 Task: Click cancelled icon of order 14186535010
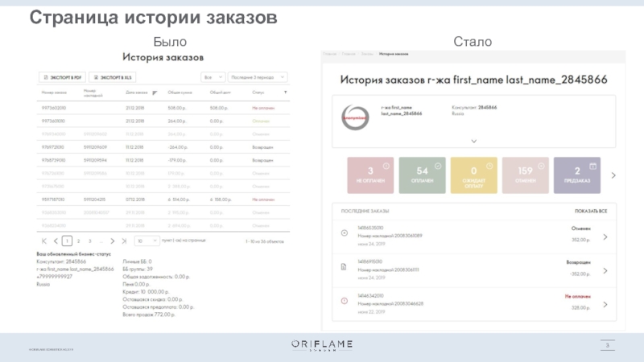click(x=345, y=232)
